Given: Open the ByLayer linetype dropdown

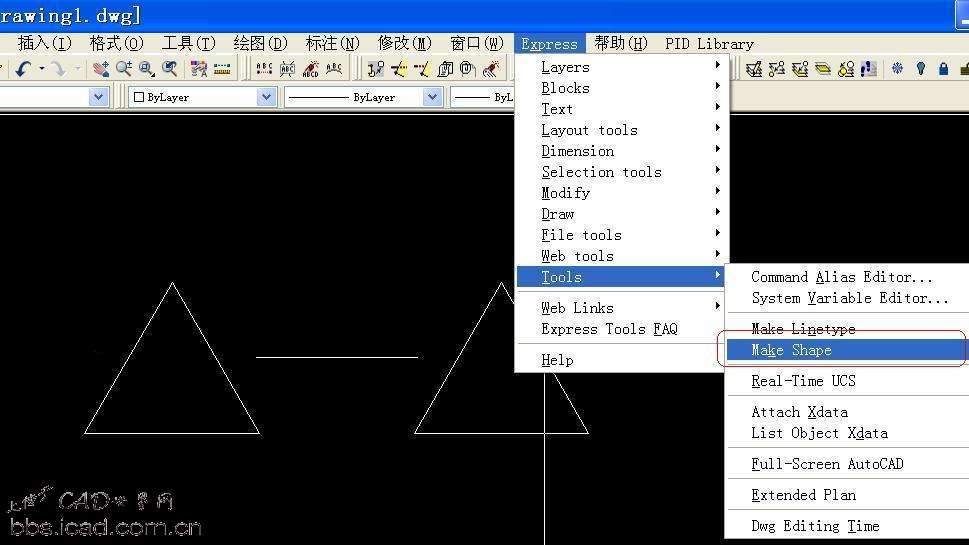Looking at the screenshot, I should pyautogui.click(x=432, y=97).
